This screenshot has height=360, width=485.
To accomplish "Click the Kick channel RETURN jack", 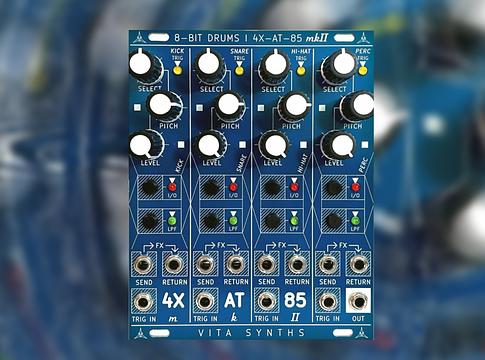I will [x=174, y=264].
